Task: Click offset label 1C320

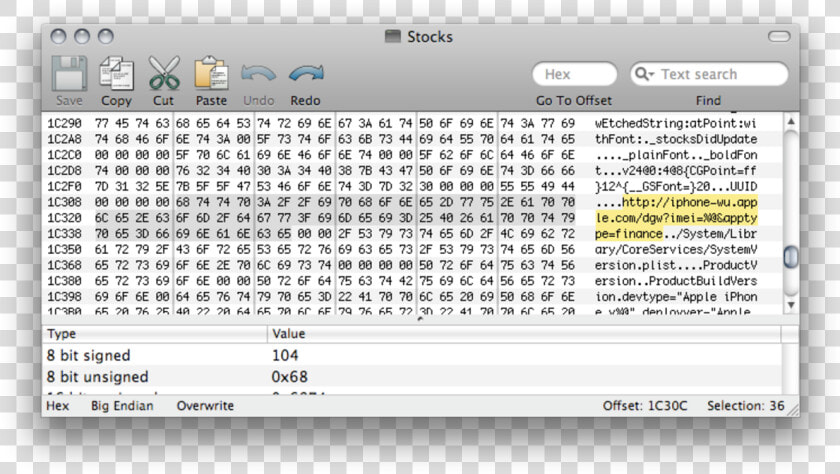Action: (64, 218)
